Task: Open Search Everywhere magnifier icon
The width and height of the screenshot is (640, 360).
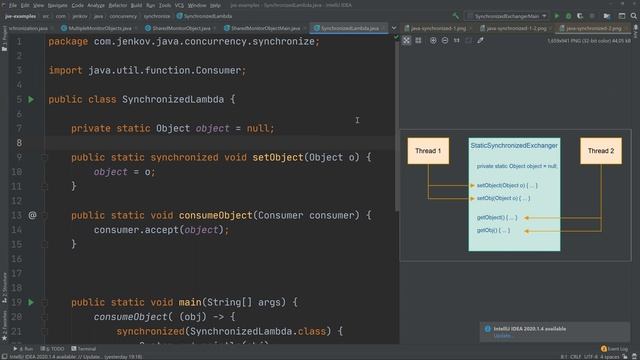Action: pyautogui.click(x=633, y=16)
